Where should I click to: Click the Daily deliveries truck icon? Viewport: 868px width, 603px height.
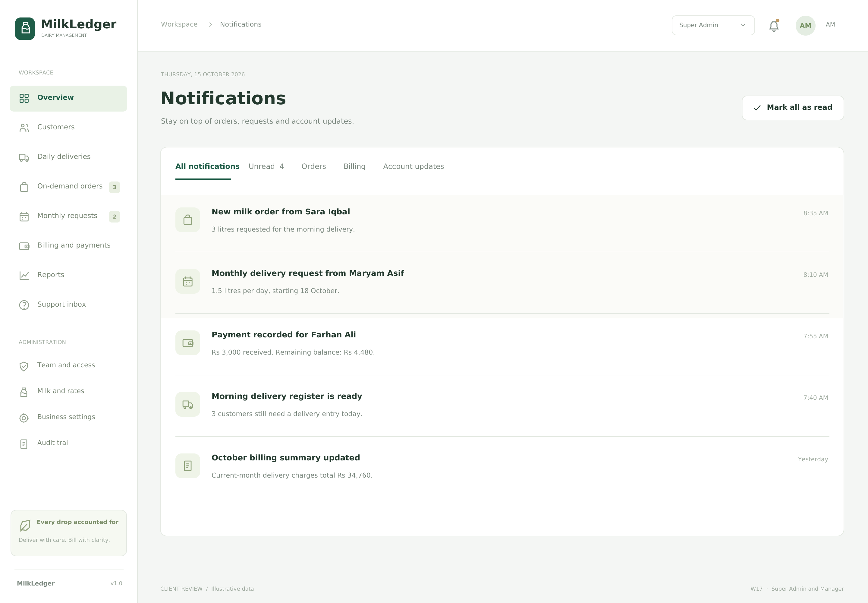[x=24, y=158]
